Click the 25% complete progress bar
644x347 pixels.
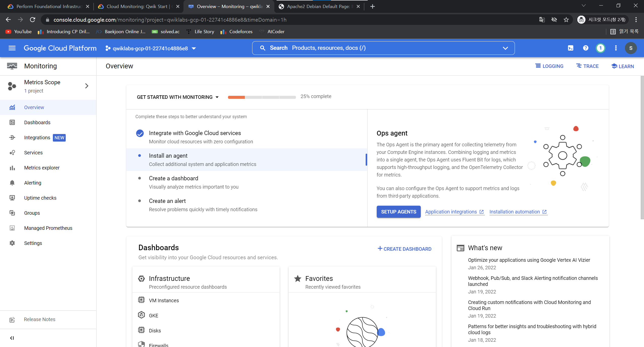[262, 97]
